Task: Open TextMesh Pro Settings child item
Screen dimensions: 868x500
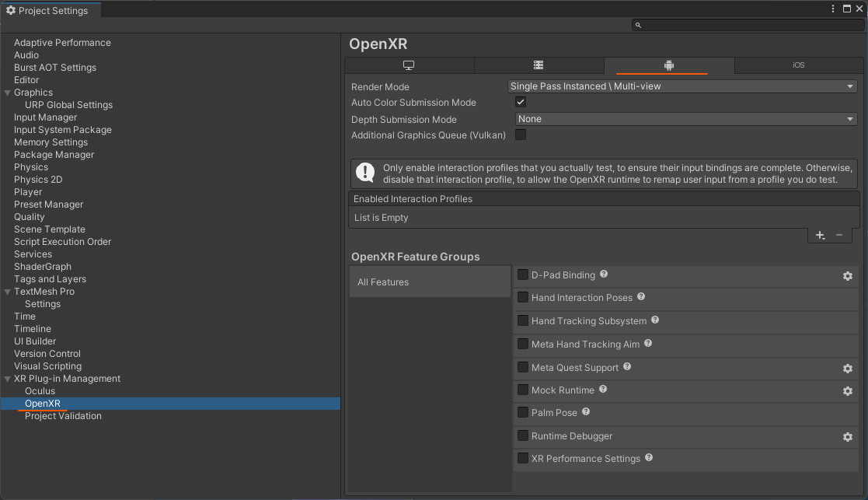Action: [43, 304]
